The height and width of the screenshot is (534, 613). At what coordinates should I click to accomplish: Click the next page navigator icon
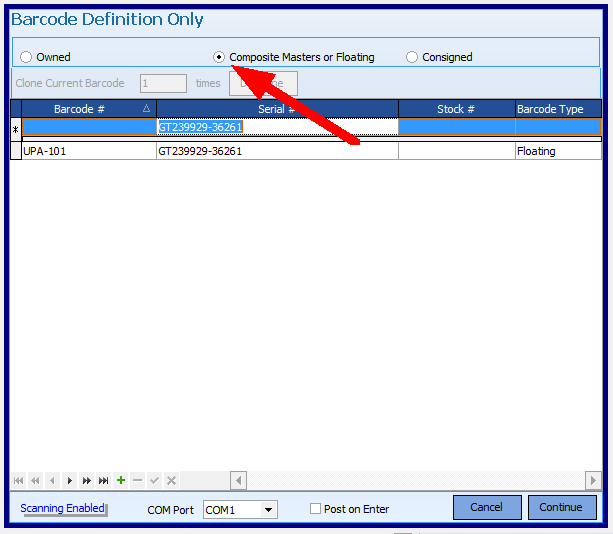click(x=87, y=481)
